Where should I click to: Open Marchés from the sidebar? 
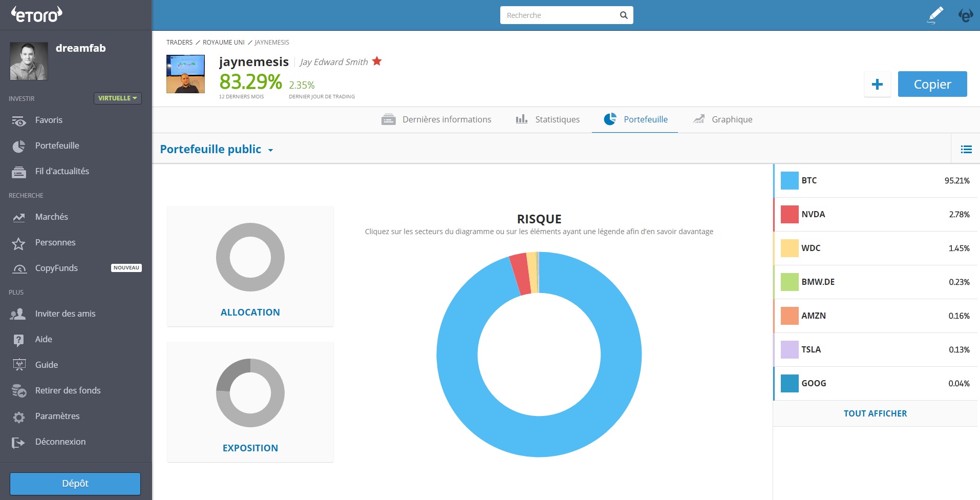click(x=51, y=217)
